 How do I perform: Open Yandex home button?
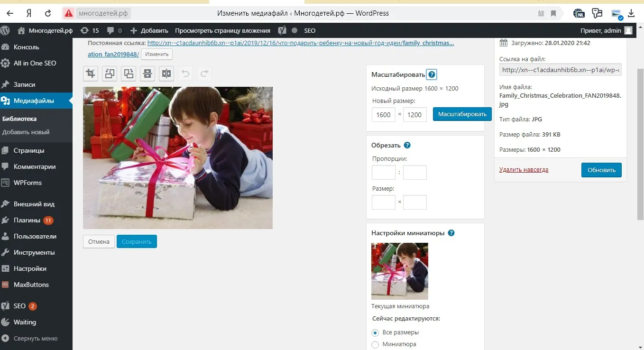pyautogui.click(x=29, y=13)
